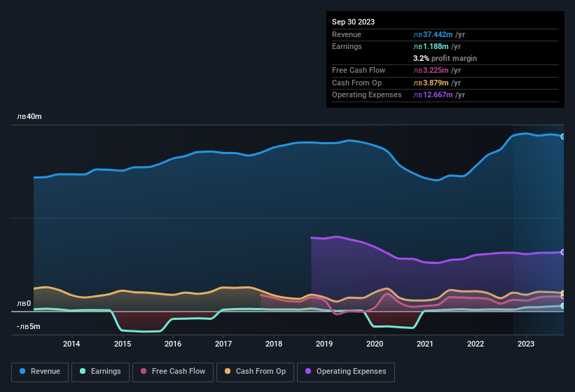The height and width of the screenshot is (392, 575).
Task: Select the 2014 x-axis label
Action: (71, 344)
